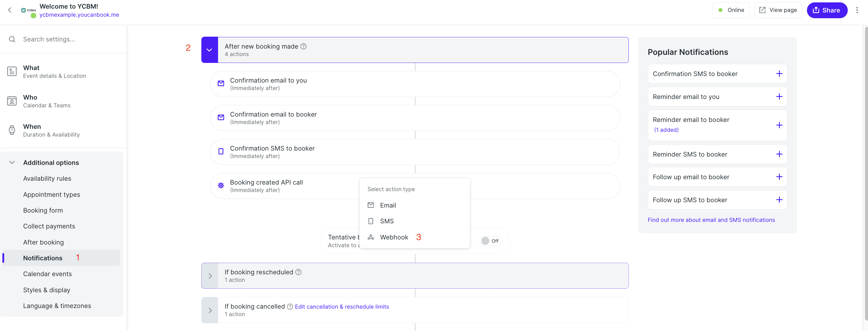This screenshot has width=868, height=331.
Task: Open After booking settings
Action: pyautogui.click(x=43, y=243)
